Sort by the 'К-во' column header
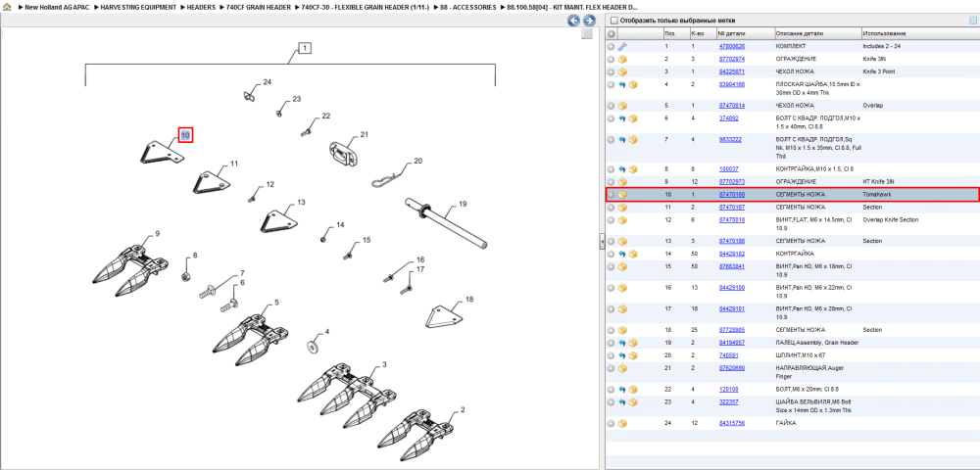Image resolution: width=980 pixels, height=470 pixels. coord(702,33)
